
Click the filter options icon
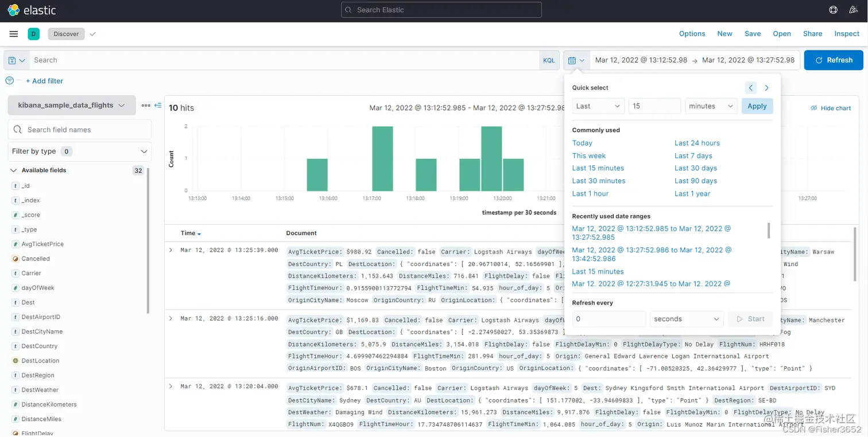click(9, 81)
